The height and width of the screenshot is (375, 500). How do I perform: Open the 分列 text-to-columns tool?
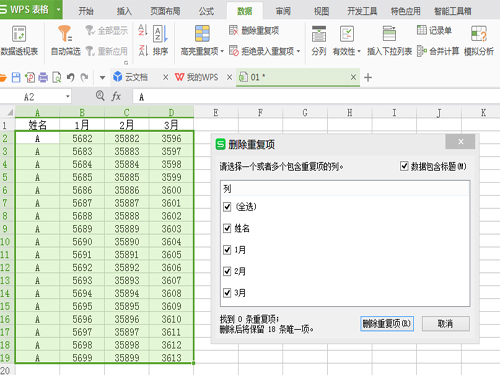319,40
